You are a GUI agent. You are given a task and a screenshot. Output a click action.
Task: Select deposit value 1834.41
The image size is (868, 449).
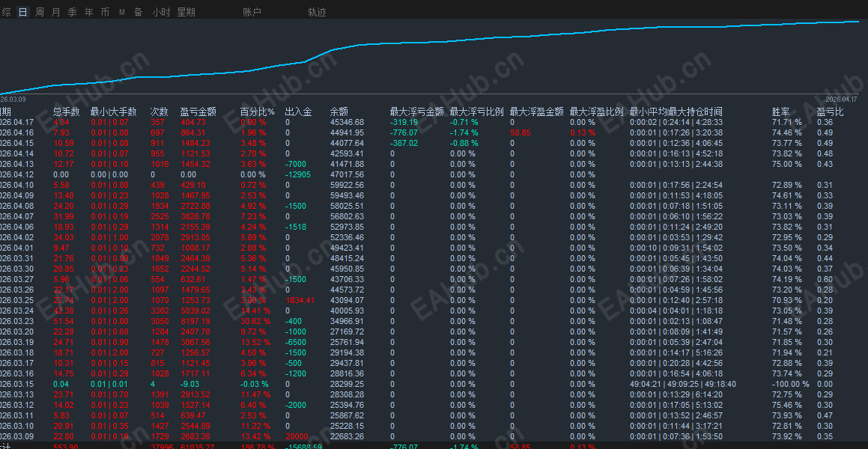point(300,300)
